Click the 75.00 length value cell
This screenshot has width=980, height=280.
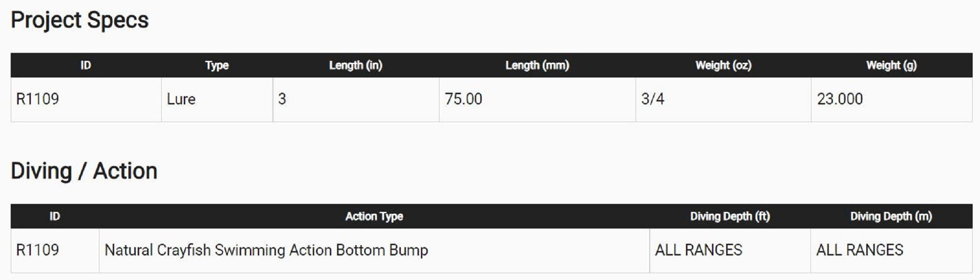click(464, 99)
